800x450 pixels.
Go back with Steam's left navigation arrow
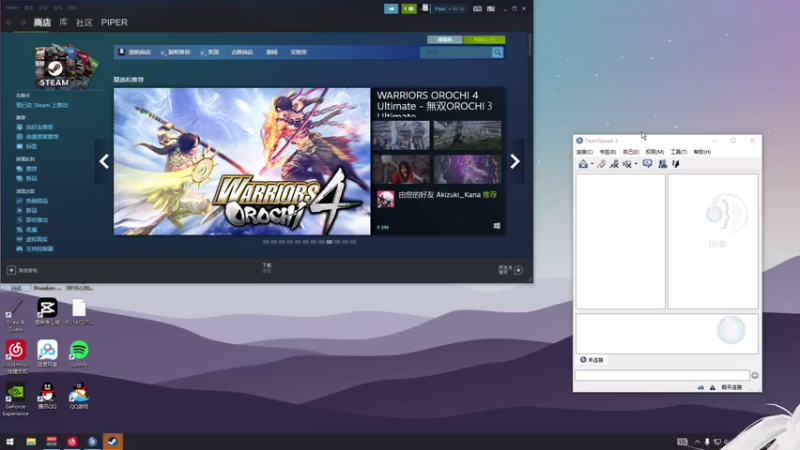click(9, 22)
